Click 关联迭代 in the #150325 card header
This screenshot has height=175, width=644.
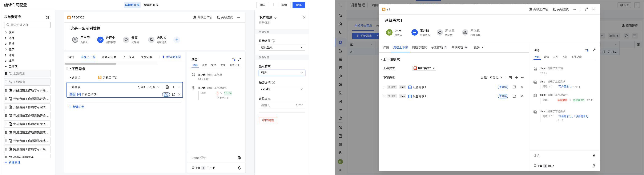tap(225, 17)
